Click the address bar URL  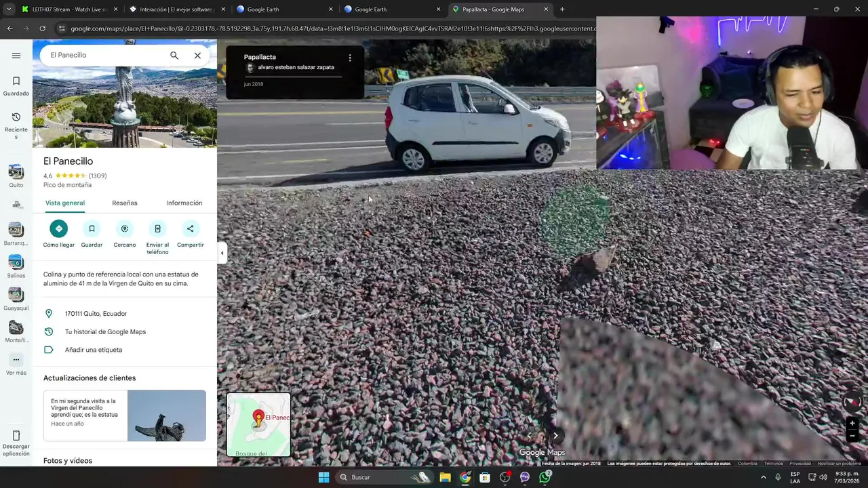click(332, 28)
